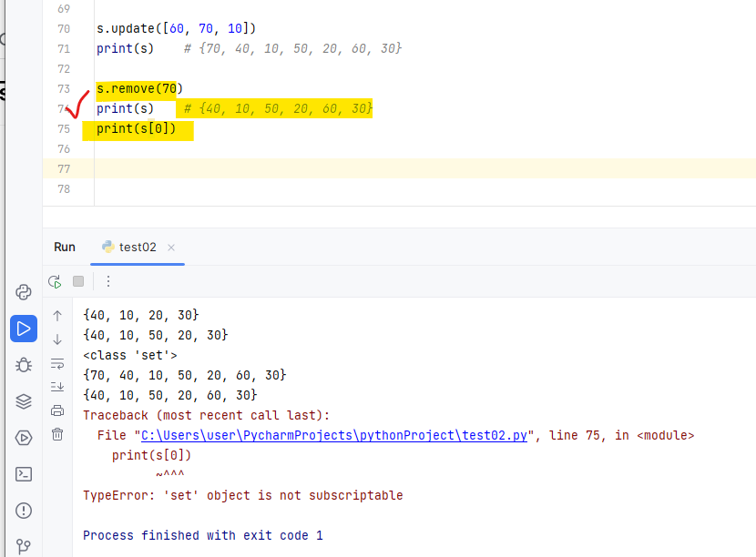Open the Run tool window
The height and width of the screenshot is (557, 756).
click(23, 329)
